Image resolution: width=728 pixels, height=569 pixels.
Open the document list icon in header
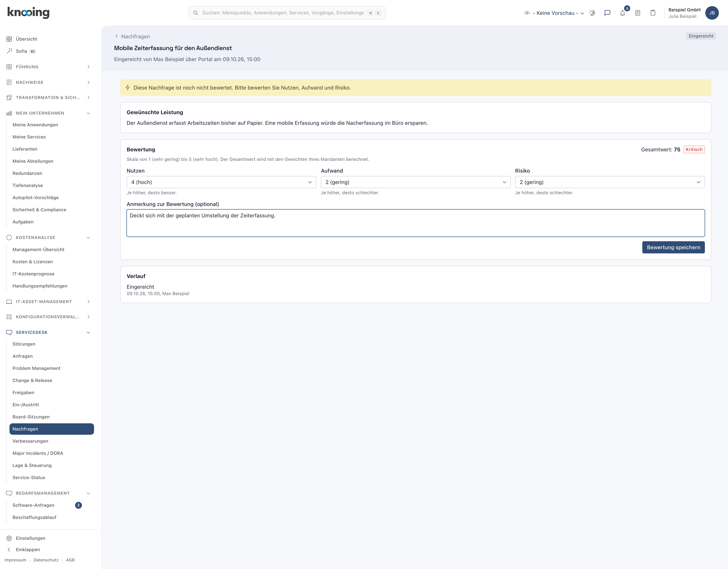(638, 13)
